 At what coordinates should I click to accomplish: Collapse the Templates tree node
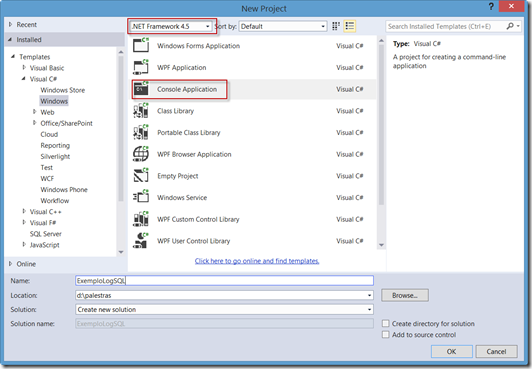(13, 56)
